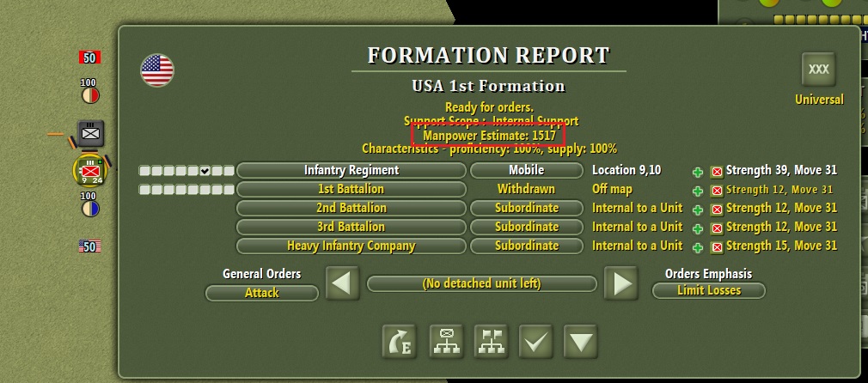Click Subordinate status for Heavy Infantry Company
868x383 pixels.
click(x=527, y=246)
